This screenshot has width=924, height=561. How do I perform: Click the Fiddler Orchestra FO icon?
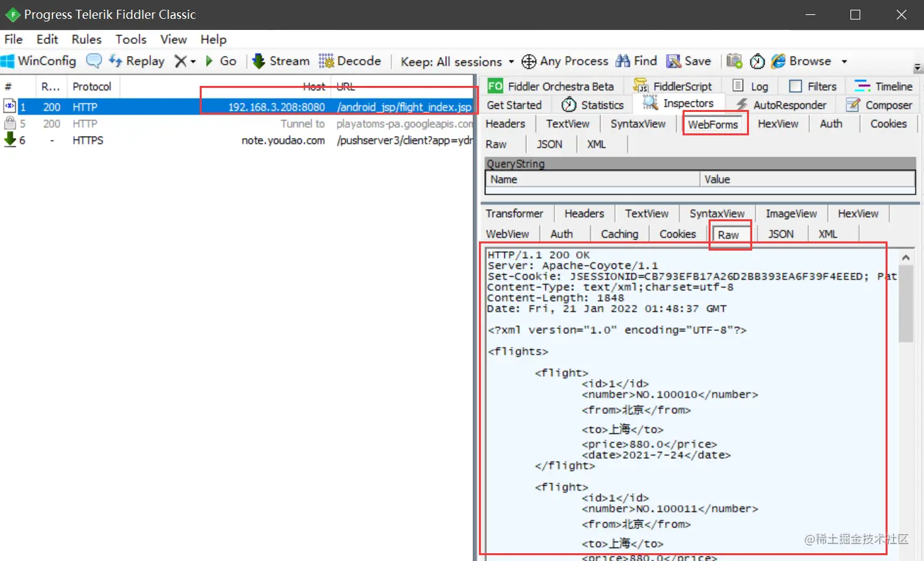[495, 86]
